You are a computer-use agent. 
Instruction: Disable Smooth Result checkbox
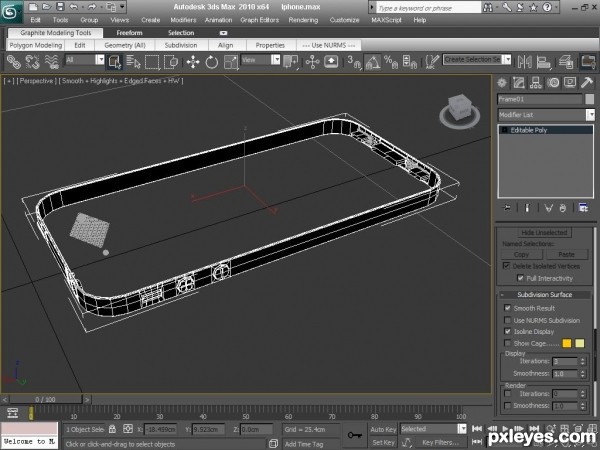coord(508,308)
